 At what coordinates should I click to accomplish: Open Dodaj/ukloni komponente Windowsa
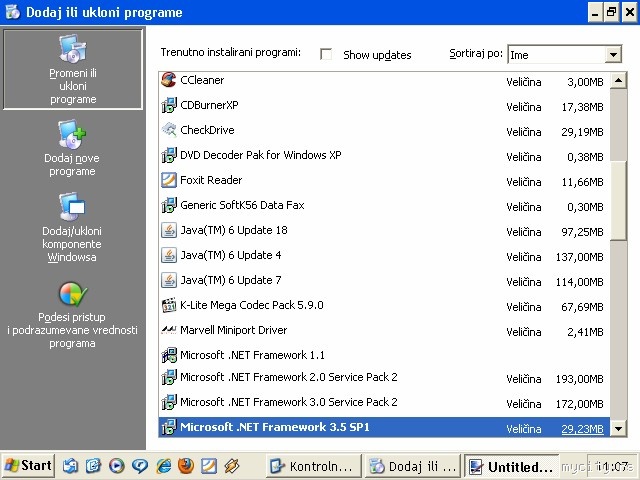pyautogui.click(x=72, y=228)
